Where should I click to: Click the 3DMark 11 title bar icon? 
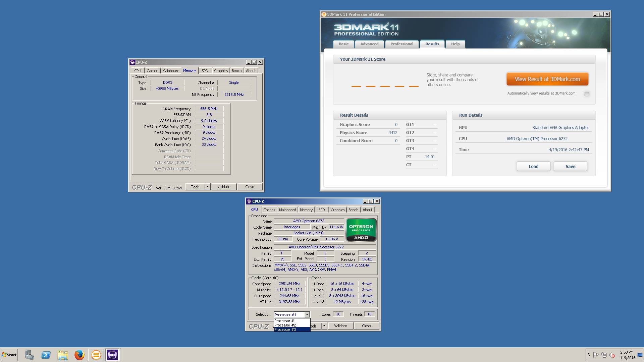324,14
